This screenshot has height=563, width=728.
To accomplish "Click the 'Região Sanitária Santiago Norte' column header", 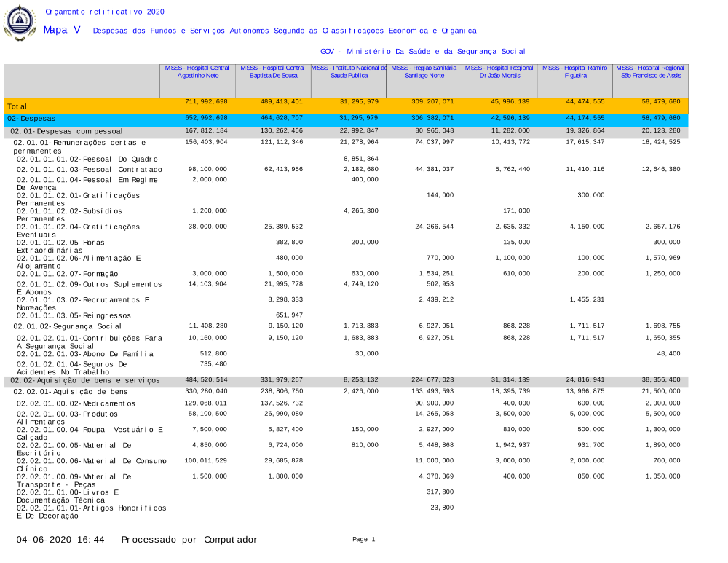I will click(x=424, y=71).
